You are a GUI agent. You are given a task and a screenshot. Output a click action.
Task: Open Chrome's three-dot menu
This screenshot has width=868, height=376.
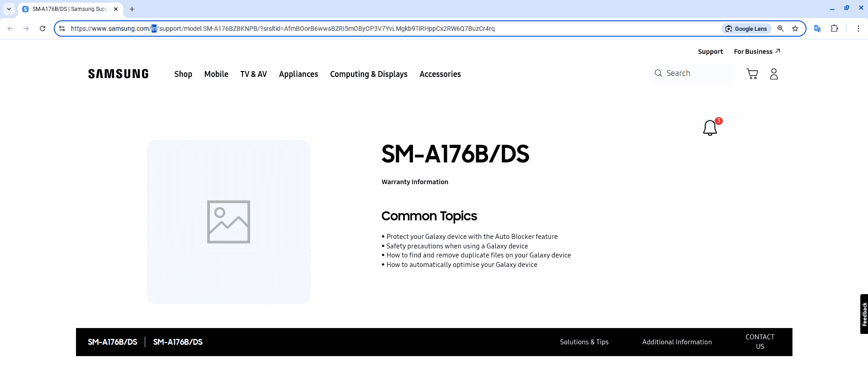(x=858, y=29)
